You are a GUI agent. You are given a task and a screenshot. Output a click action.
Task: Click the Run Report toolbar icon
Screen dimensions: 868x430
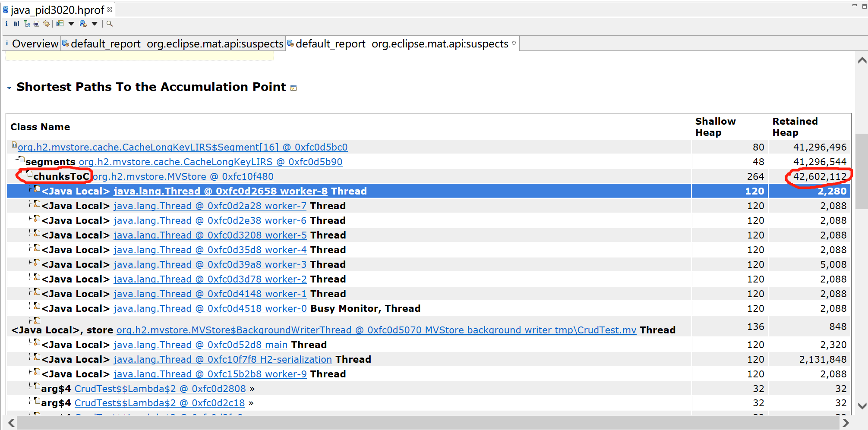[59, 24]
